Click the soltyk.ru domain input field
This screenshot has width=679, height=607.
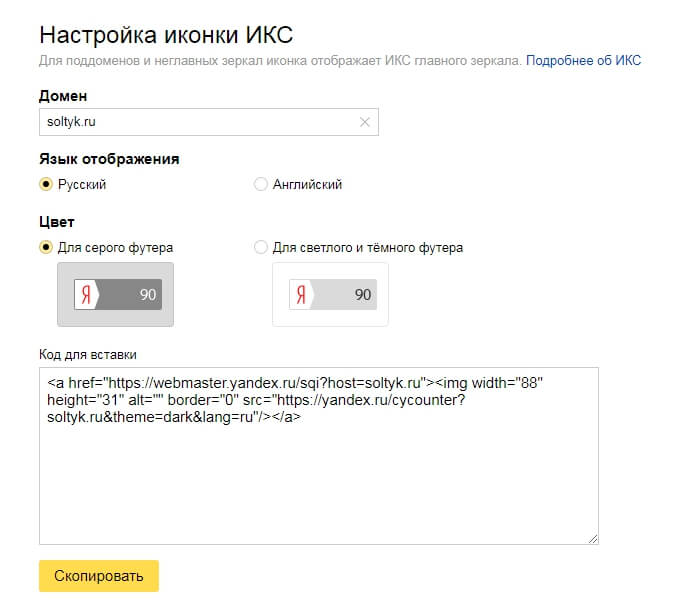point(209,122)
